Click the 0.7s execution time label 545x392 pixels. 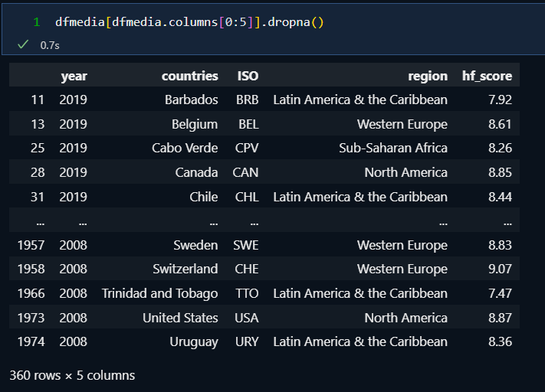pyautogui.click(x=50, y=46)
